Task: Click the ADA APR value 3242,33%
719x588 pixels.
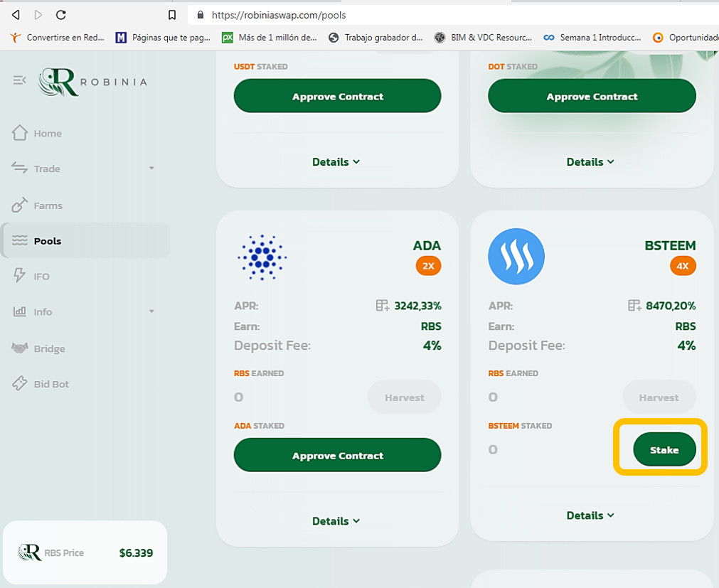Action: pyautogui.click(x=417, y=306)
